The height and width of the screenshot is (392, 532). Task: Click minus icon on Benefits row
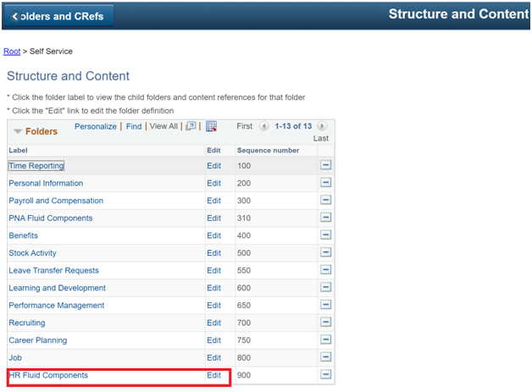325,235
